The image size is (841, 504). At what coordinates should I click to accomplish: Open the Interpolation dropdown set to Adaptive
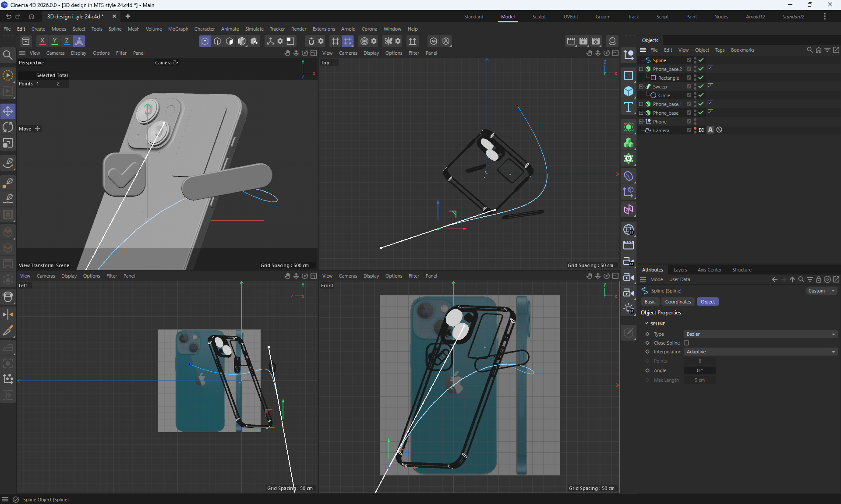(760, 352)
